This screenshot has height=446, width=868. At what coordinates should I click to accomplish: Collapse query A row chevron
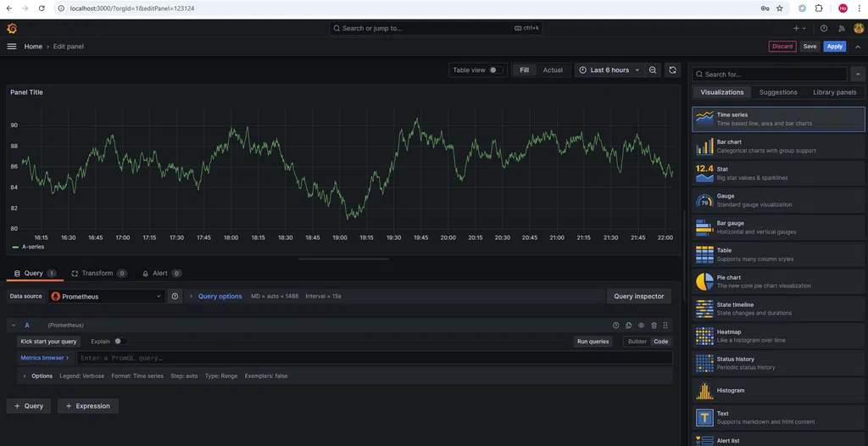(14, 326)
